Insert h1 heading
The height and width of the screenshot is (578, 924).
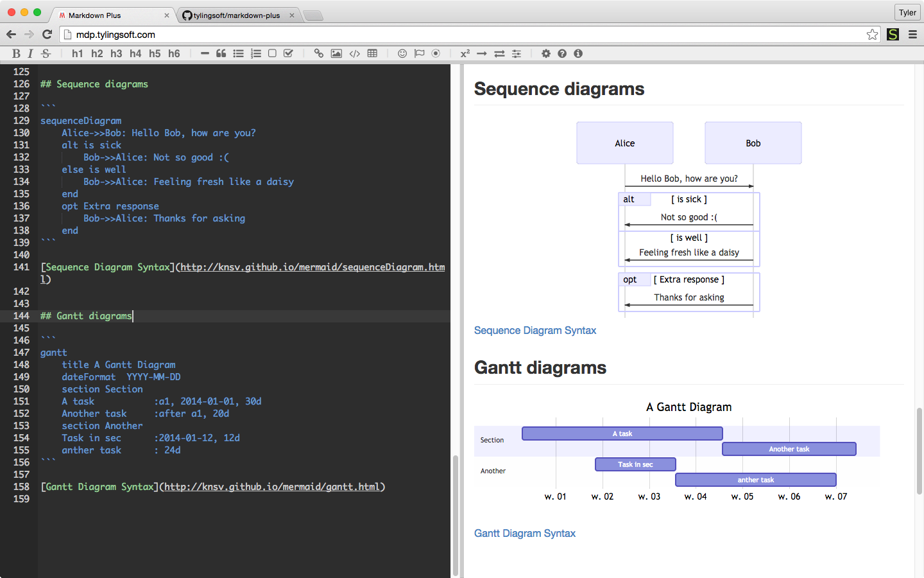click(x=77, y=54)
